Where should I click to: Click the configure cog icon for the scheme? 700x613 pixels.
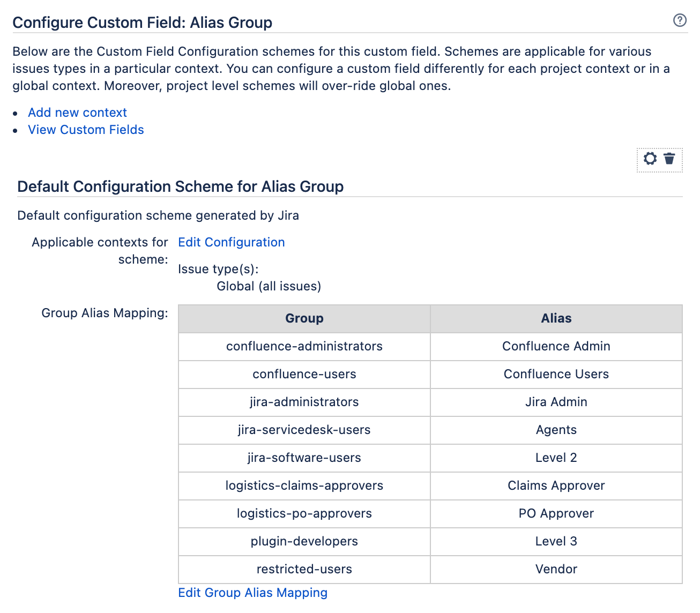coord(650,159)
